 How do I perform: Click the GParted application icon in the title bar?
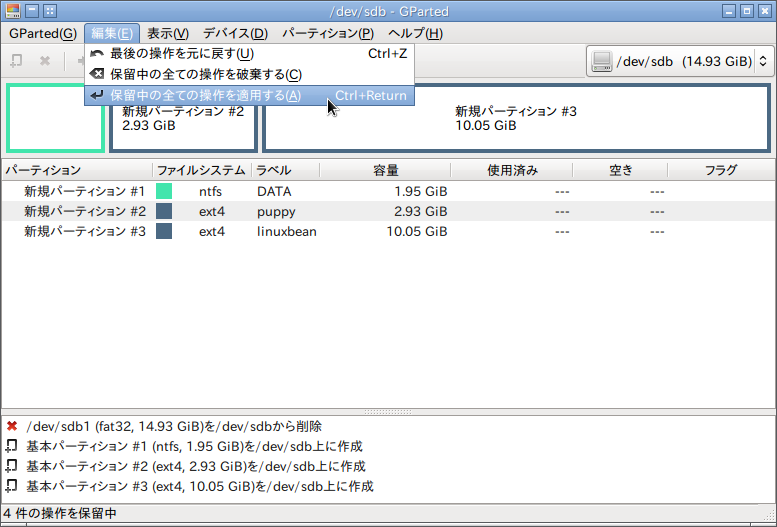coord(12,11)
